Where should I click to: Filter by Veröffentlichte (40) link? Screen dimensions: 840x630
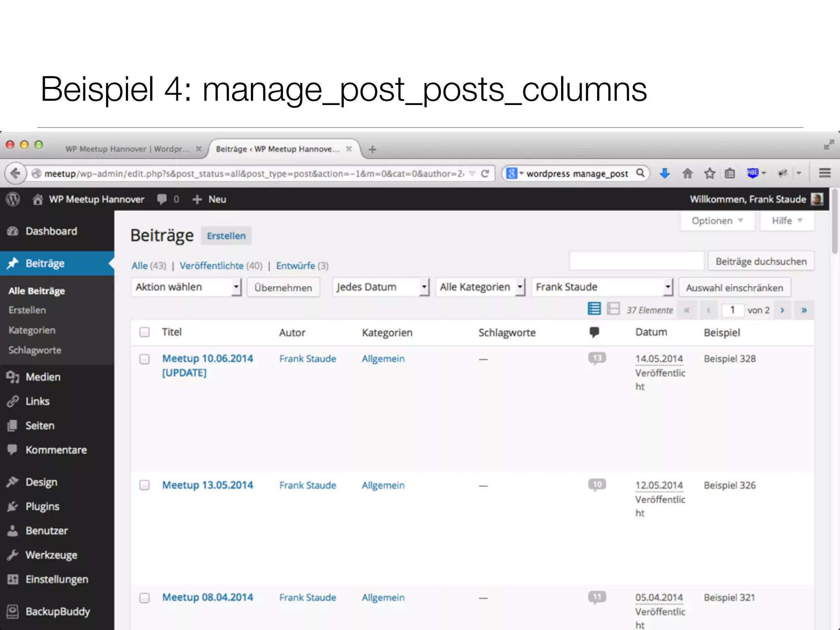tap(221, 266)
